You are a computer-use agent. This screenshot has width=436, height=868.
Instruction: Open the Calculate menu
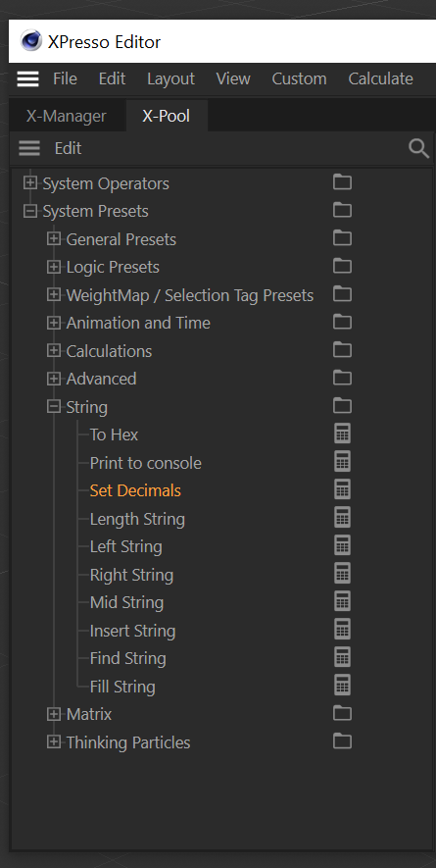(x=381, y=78)
